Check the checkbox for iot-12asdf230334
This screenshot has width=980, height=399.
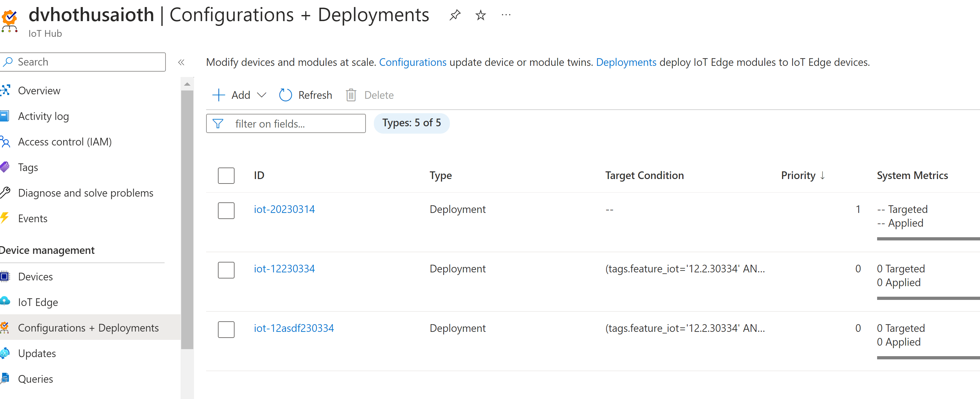[x=226, y=330]
